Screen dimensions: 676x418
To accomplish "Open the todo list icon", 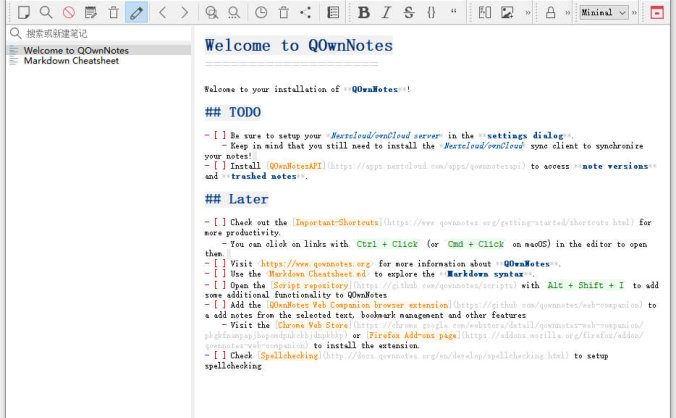I will click(x=333, y=12).
